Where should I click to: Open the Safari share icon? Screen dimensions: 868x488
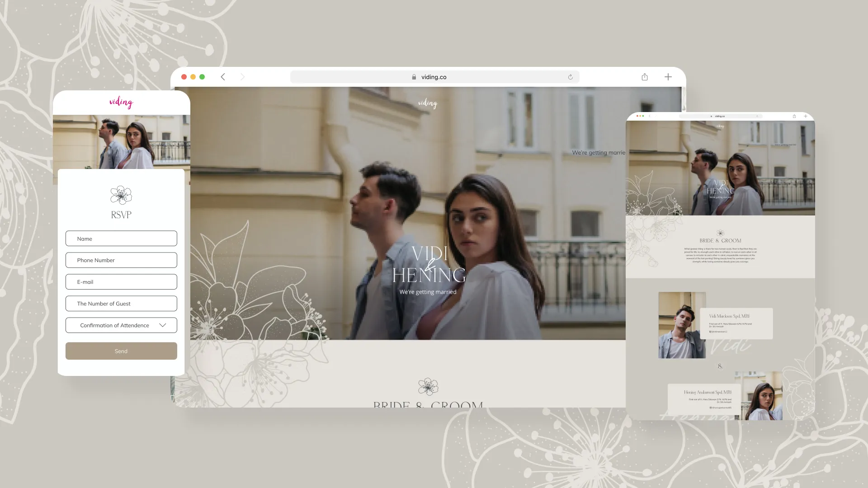[x=644, y=77]
